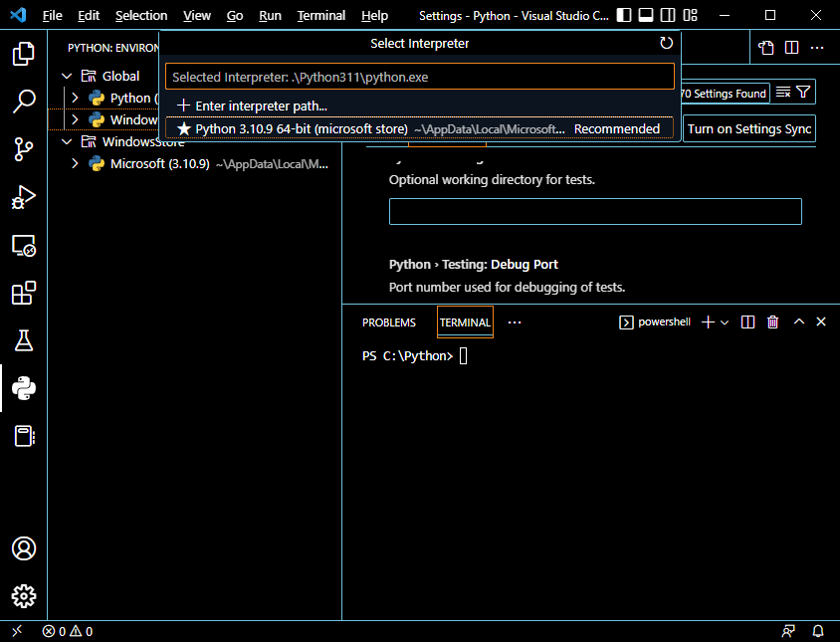Viewport: 840px width, 642px height.
Task: Select the WindowsStore folder label
Action: [143, 141]
